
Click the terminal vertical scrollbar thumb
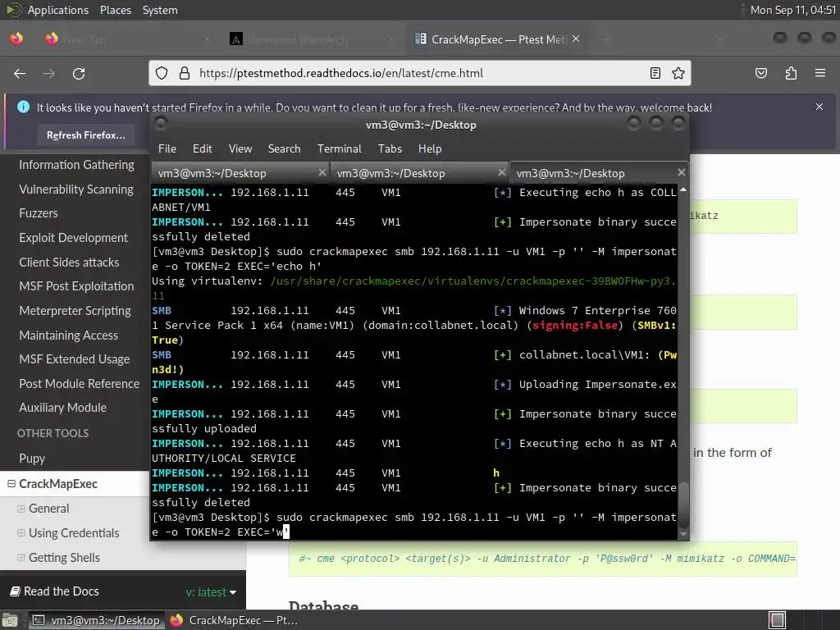(683, 505)
